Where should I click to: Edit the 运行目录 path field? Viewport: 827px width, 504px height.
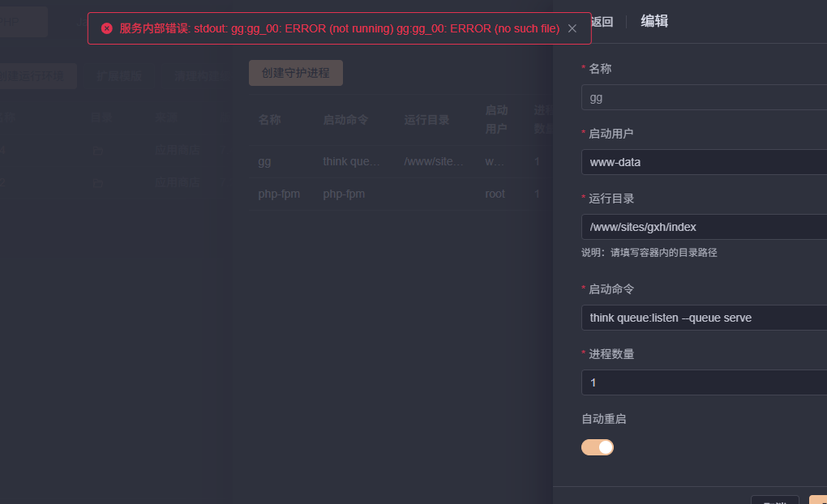[704, 227]
